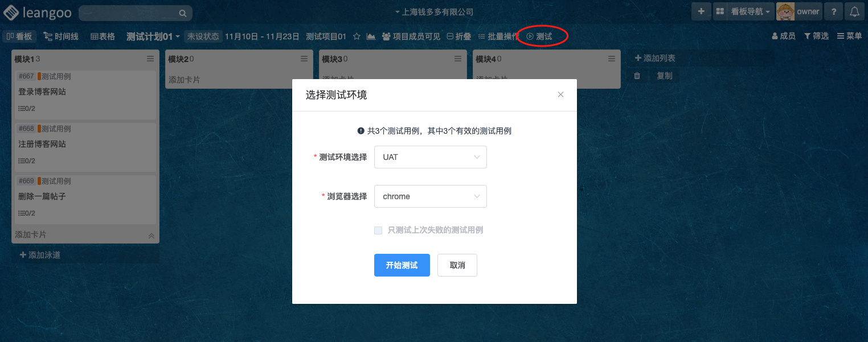The height and width of the screenshot is (342, 868).
Task: Open the 浏览器选择 chrome dropdown
Action: point(431,196)
